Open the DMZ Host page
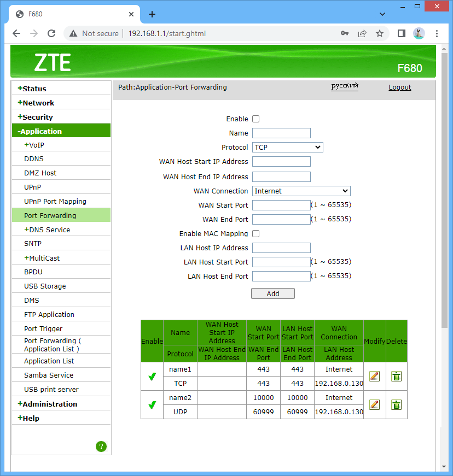The height and width of the screenshot is (476, 453). (40, 173)
